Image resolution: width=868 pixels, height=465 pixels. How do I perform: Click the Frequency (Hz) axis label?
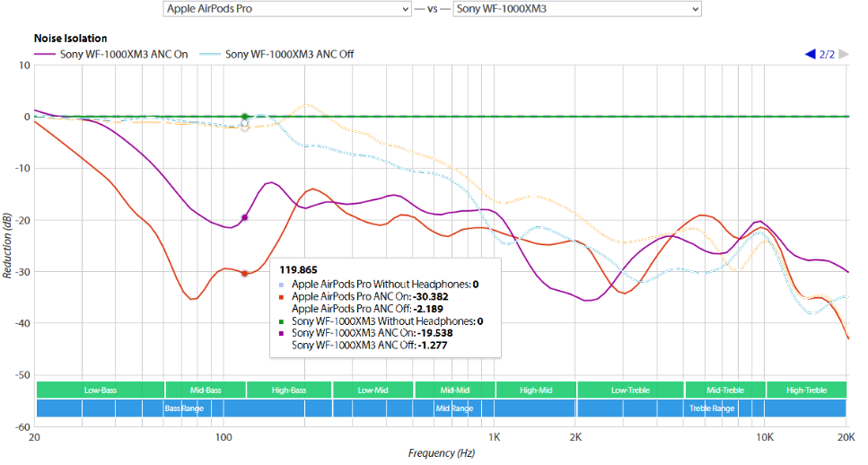click(442, 453)
